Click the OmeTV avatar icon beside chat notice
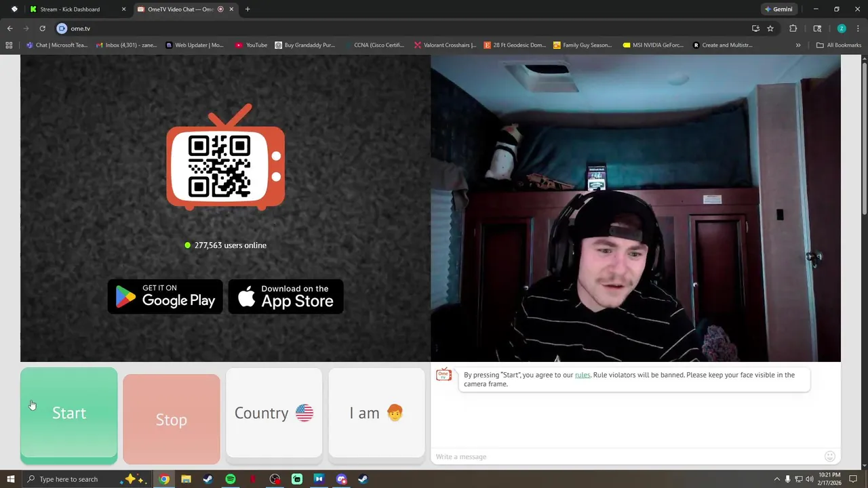The height and width of the screenshot is (488, 868). click(444, 375)
